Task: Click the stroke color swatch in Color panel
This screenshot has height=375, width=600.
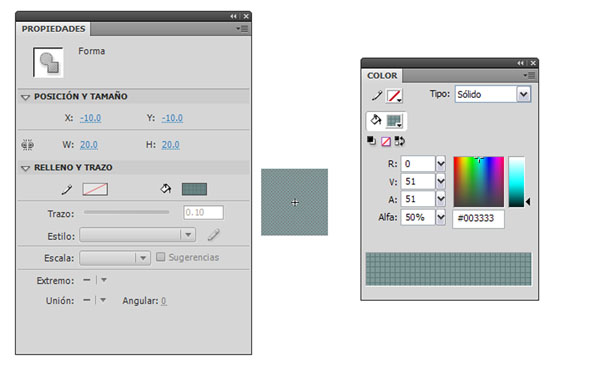Action: [395, 96]
